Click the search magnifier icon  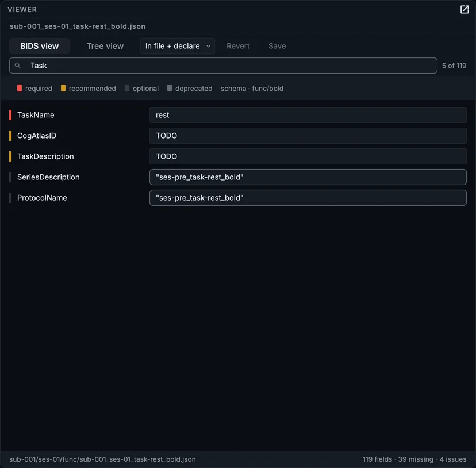pyautogui.click(x=18, y=66)
